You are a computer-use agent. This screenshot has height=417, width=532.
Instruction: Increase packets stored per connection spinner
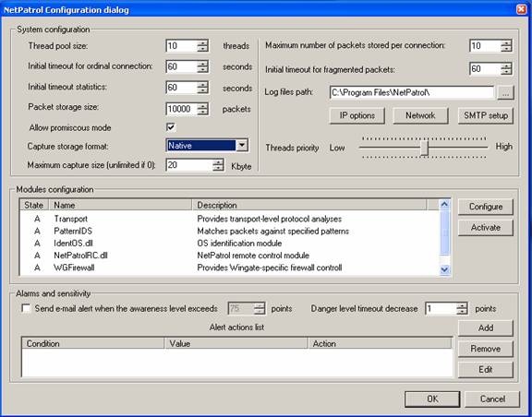(x=506, y=43)
